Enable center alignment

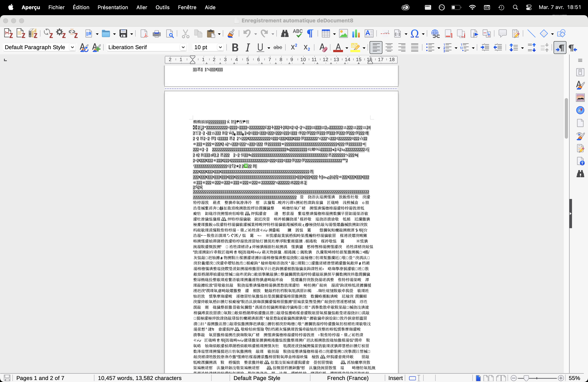[389, 47]
